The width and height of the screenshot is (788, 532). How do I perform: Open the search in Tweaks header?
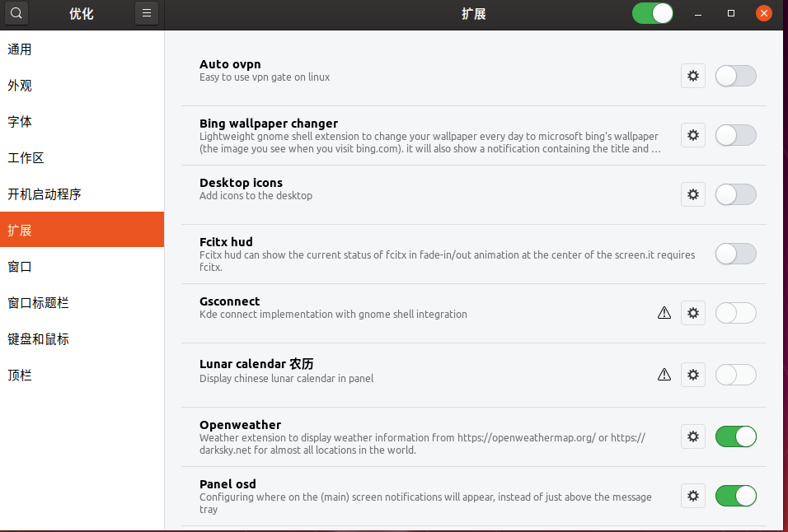click(x=16, y=13)
